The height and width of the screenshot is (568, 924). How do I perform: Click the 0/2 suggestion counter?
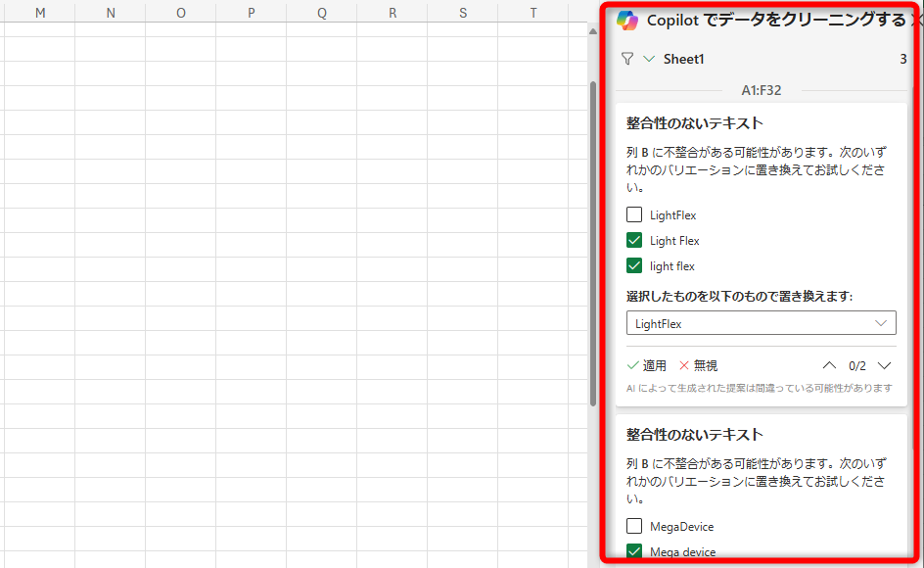point(856,366)
